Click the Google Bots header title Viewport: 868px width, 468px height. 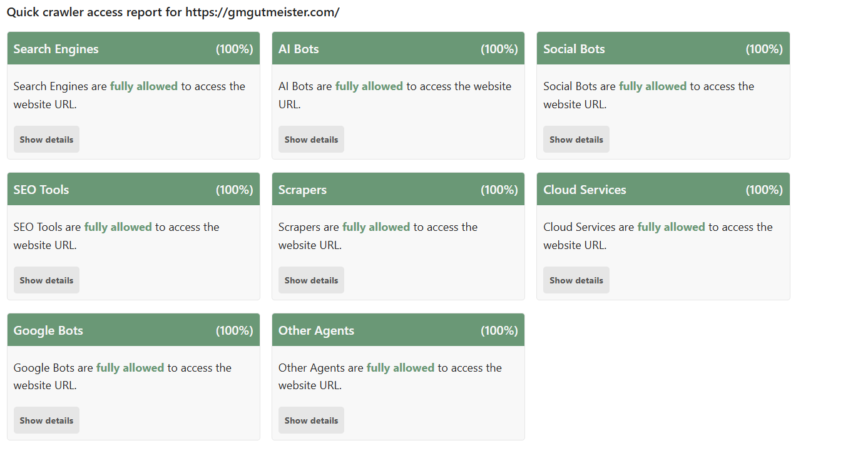(x=48, y=330)
